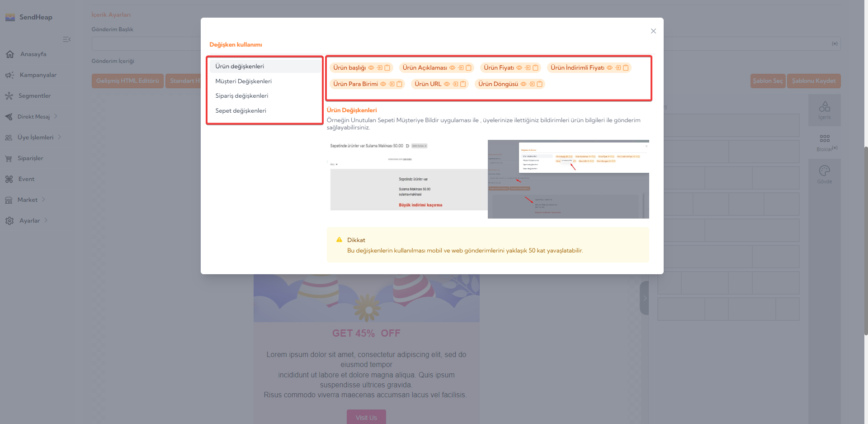Insert Ürün Fiyatı using its arrow icon
This screenshot has width=868, height=424.
pos(528,68)
